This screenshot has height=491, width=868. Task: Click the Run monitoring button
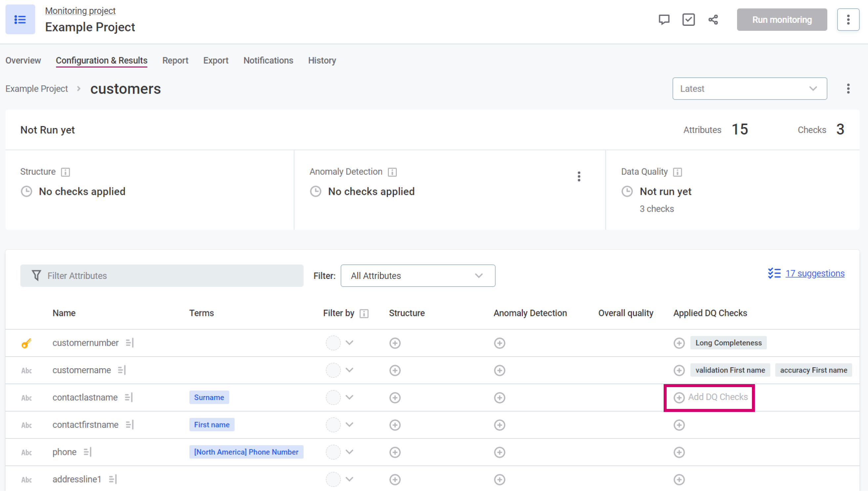[x=782, y=20]
